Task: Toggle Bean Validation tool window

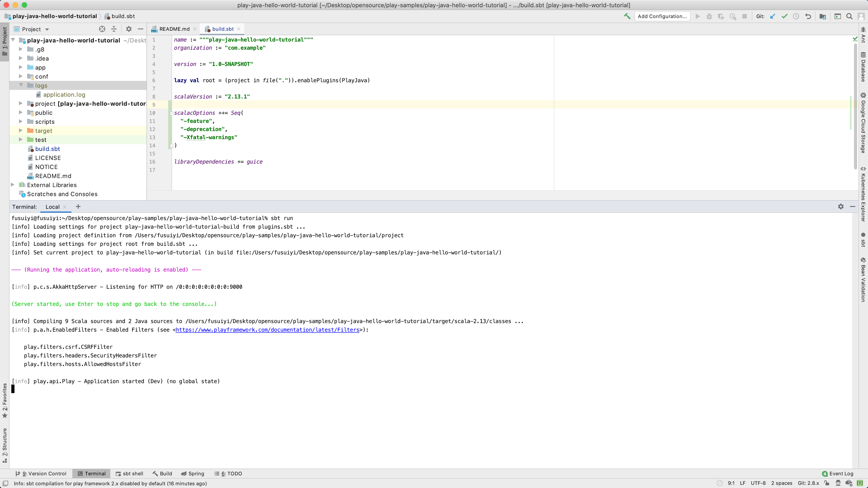Action: click(863, 279)
